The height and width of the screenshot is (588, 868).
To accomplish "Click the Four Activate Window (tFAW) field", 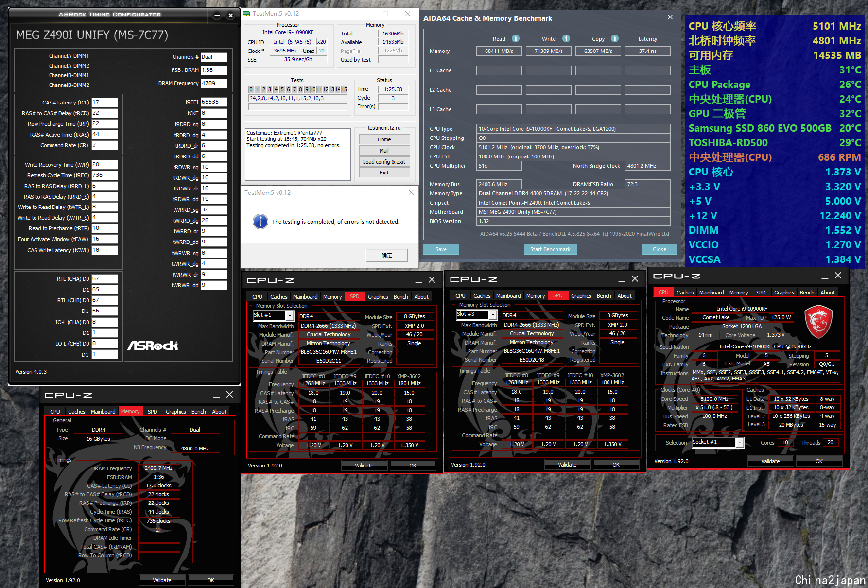I will (104, 239).
